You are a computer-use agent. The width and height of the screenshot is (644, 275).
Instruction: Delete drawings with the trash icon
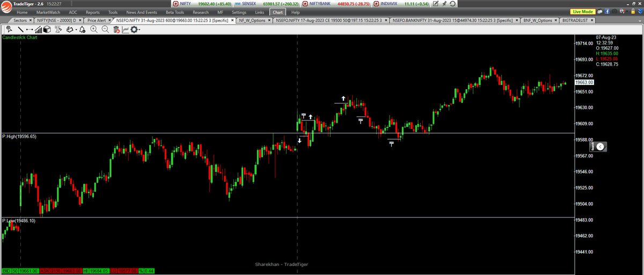(x=116, y=30)
